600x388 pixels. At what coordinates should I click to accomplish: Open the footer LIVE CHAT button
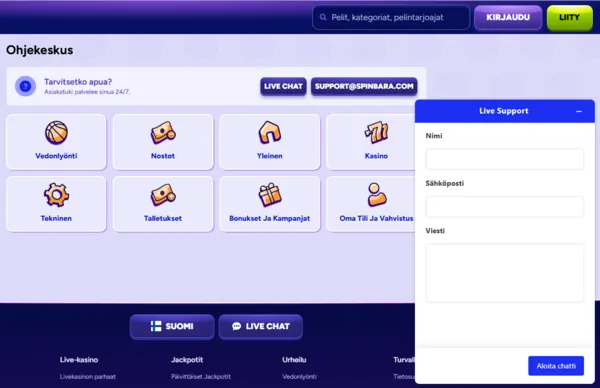click(x=261, y=326)
